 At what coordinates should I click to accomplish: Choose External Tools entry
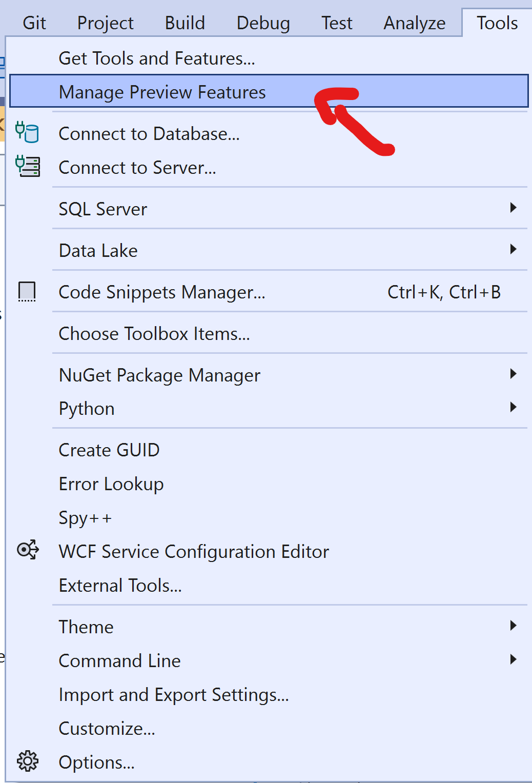coord(120,585)
